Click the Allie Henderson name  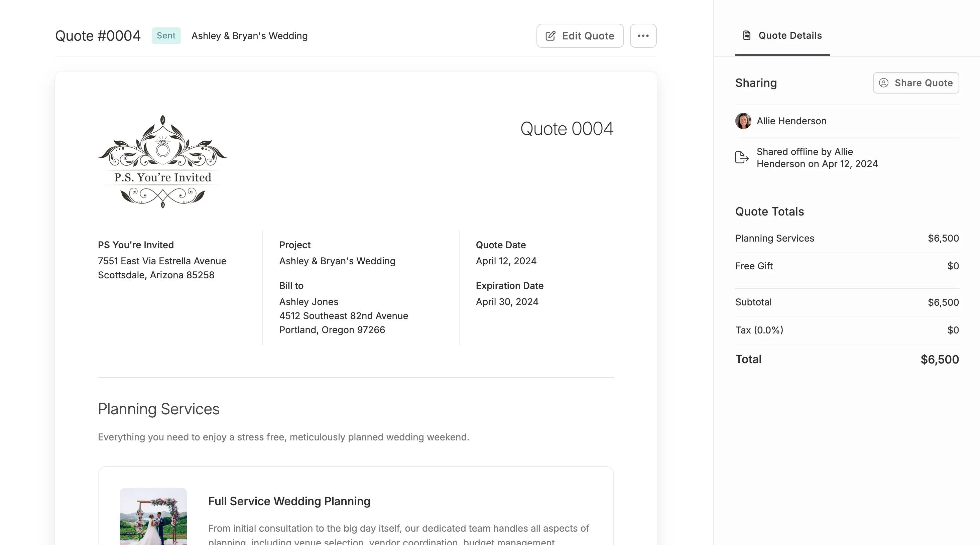(791, 121)
